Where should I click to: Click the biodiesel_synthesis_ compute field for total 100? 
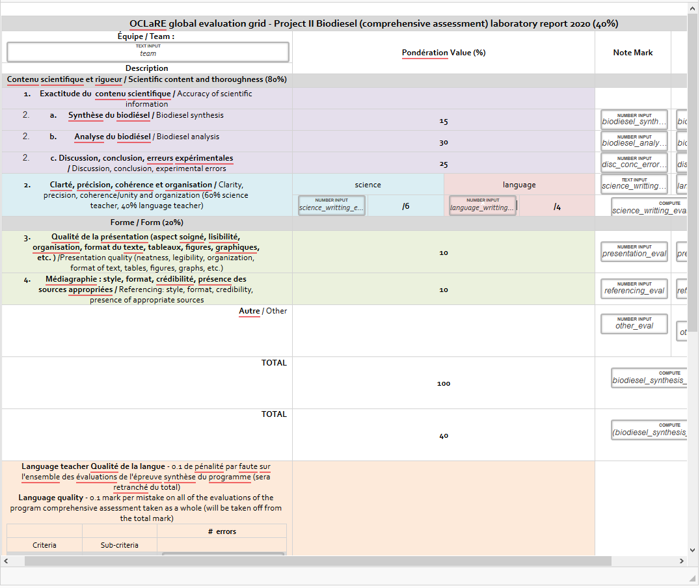pos(649,378)
